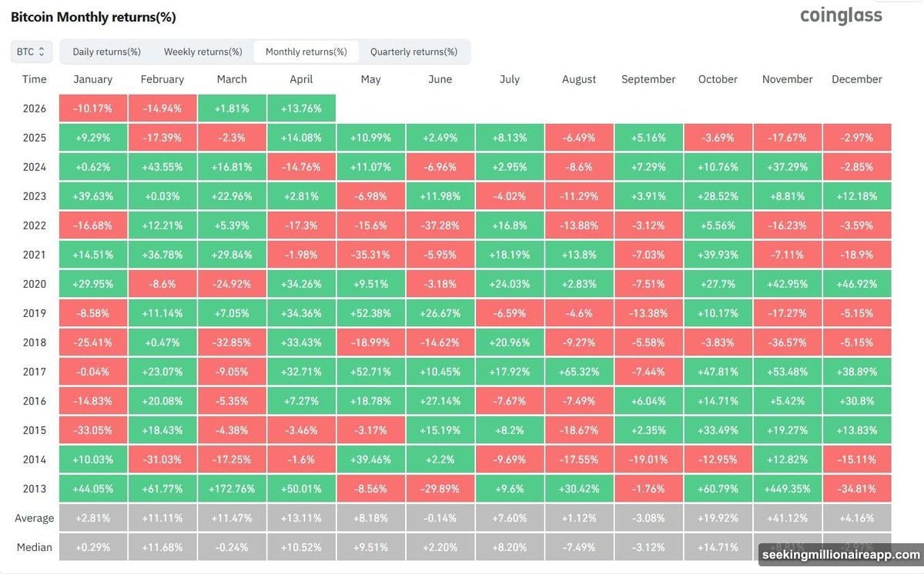Click the coinglass logo

(840, 15)
